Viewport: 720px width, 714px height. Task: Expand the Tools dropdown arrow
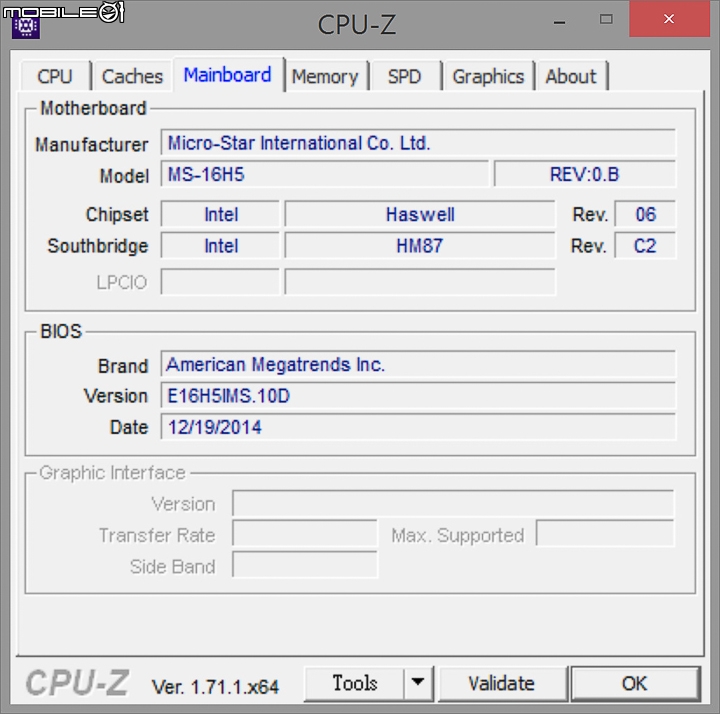(x=418, y=683)
